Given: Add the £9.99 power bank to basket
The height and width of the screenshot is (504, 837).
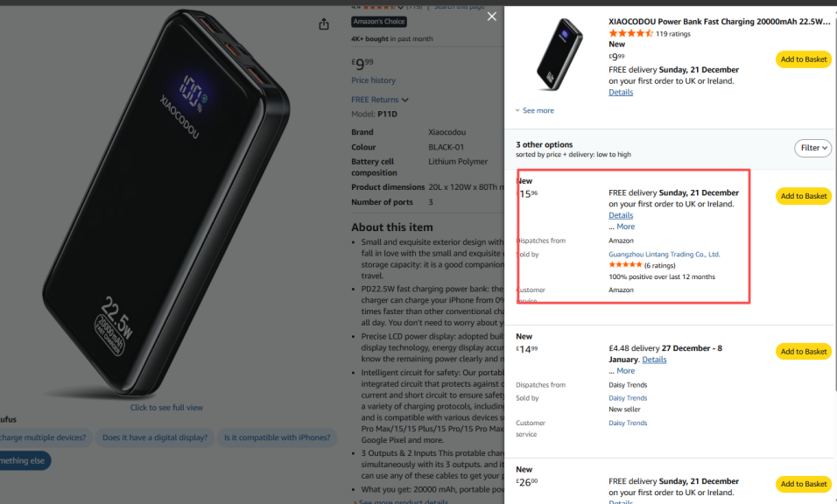Looking at the screenshot, I should [x=803, y=59].
